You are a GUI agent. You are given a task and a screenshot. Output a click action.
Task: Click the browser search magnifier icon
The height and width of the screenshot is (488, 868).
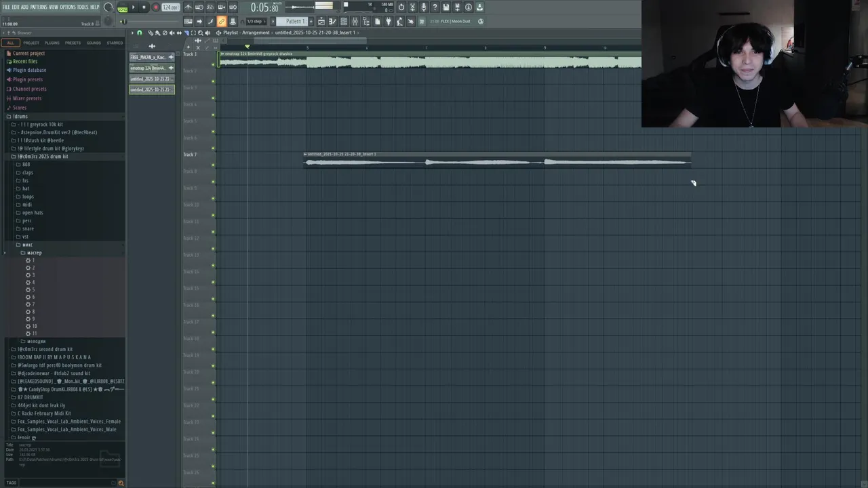[x=121, y=483]
